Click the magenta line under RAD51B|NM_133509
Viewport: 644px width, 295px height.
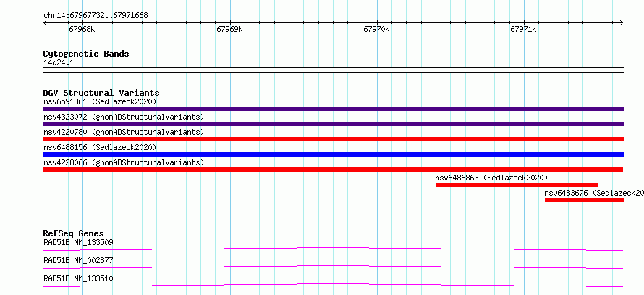[x=333, y=249]
